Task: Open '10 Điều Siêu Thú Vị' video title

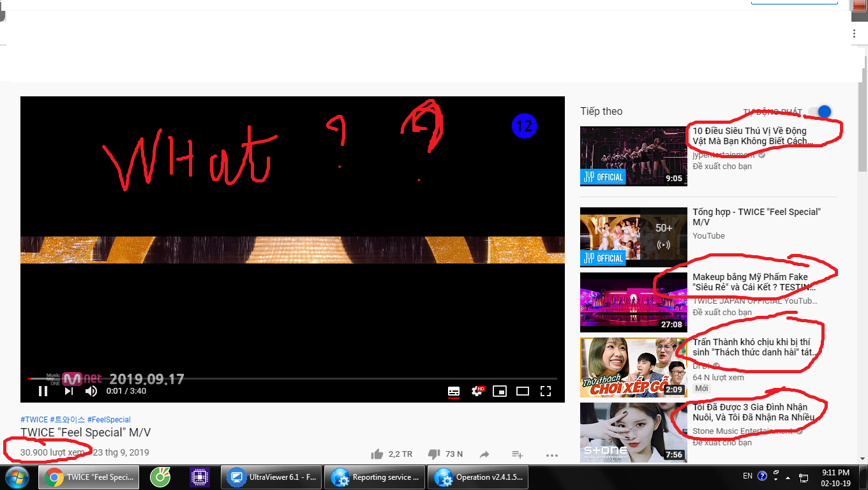Action: pos(753,136)
